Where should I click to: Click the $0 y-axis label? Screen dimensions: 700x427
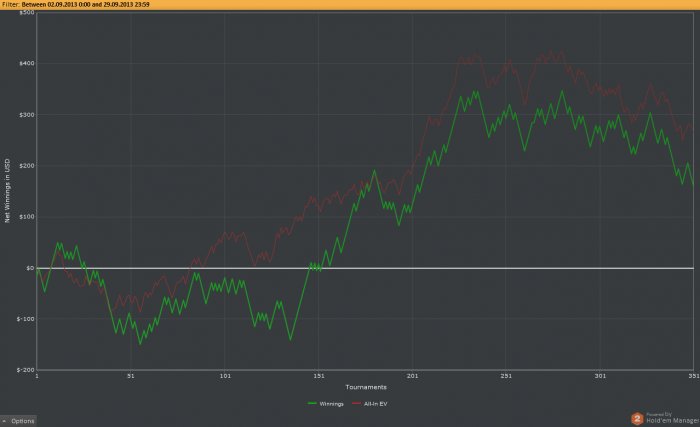tap(30, 268)
